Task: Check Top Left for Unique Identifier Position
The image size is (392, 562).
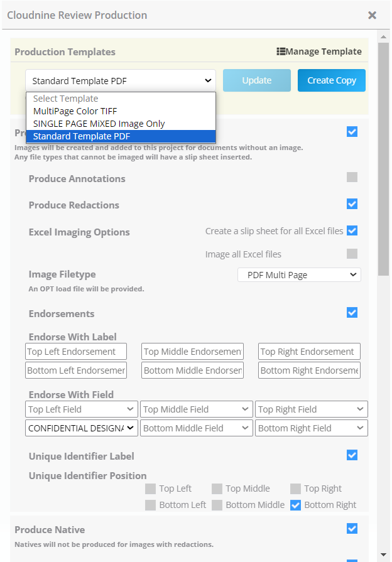Action: point(151,489)
